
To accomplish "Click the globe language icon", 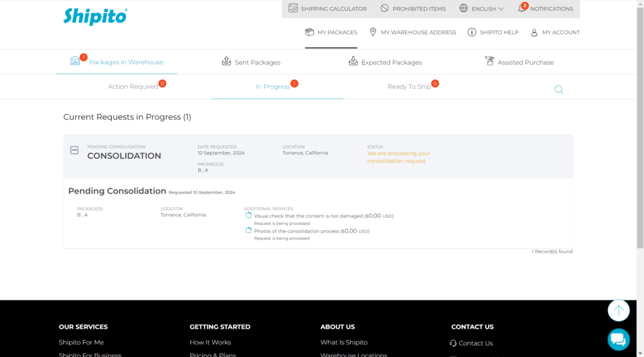I will pyautogui.click(x=464, y=8).
